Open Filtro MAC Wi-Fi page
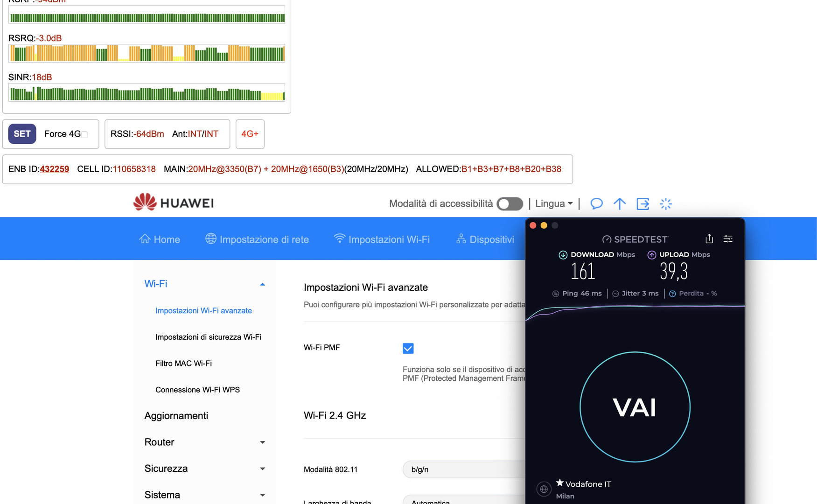The height and width of the screenshot is (504, 817). pyautogui.click(x=183, y=363)
